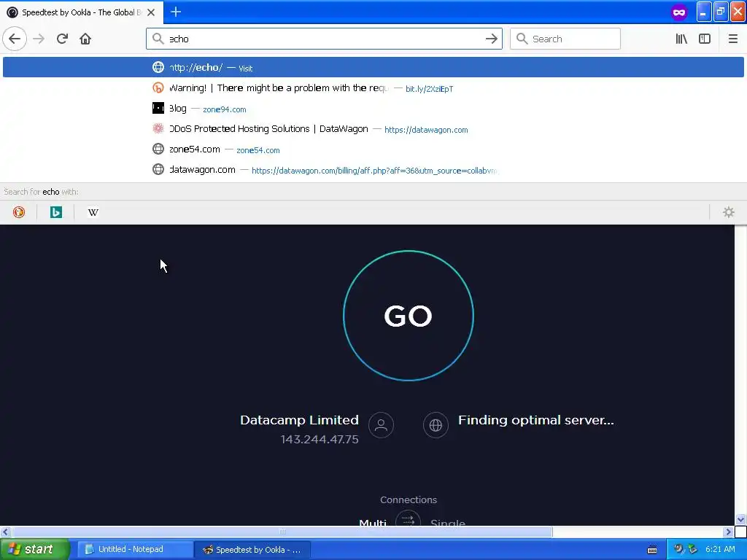The width and height of the screenshot is (747, 560).
Task: Select the Warning bit.ly suggestion row
Action: click(x=373, y=88)
